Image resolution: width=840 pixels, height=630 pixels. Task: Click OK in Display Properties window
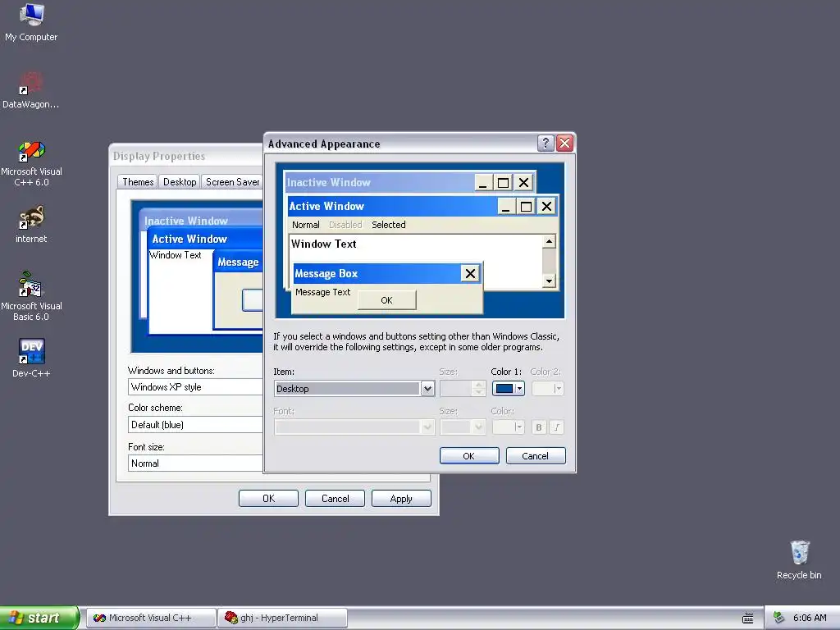coord(268,499)
